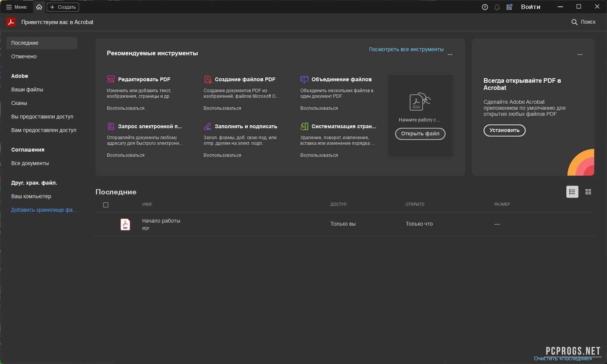This screenshot has height=364, width=607.
Task: Click the Редактировать PDF tool icon
Action: (111, 79)
